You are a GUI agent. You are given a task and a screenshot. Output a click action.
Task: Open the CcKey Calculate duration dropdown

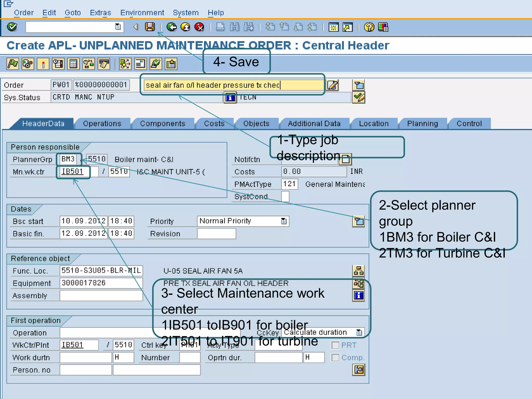point(359,332)
